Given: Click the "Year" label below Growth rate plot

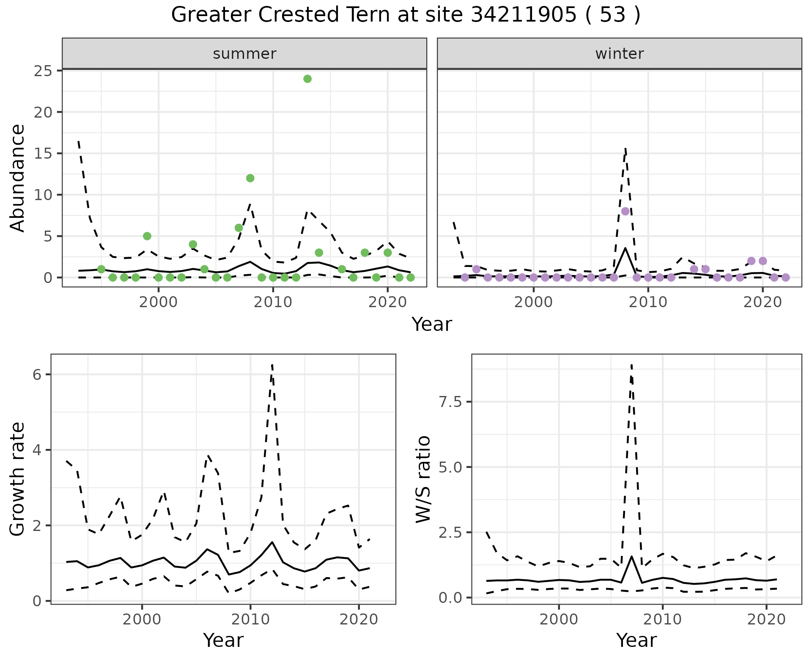Looking at the screenshot, I should pos(223,640).
